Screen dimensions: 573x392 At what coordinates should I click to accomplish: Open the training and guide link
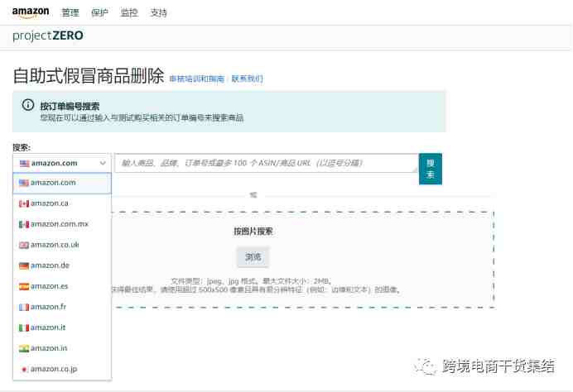196,79
